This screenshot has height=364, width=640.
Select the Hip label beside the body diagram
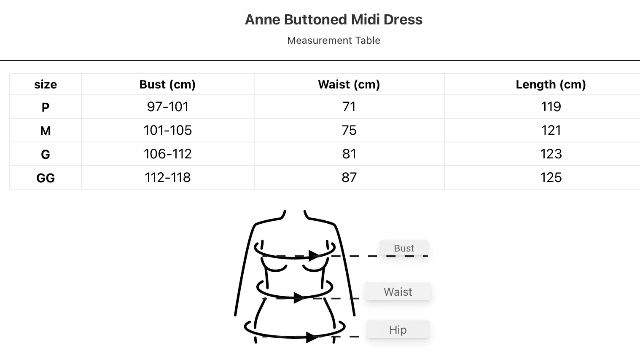point(398,329)
